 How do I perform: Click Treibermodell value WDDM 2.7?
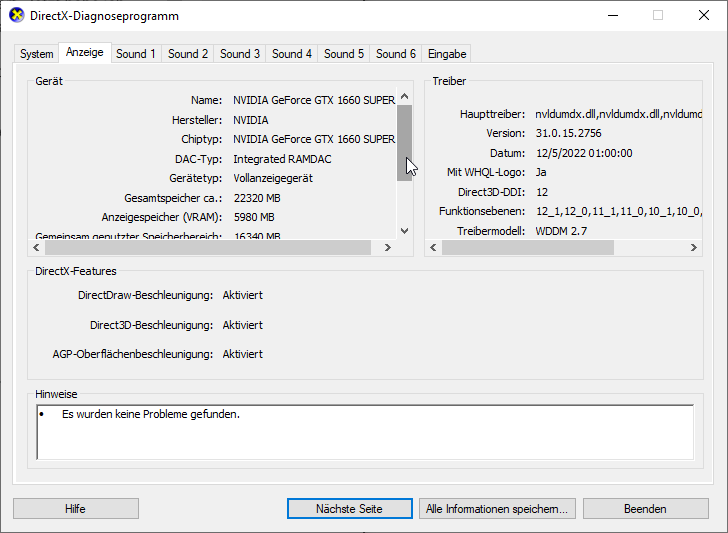pyautogui.click(x=561, y=231)
